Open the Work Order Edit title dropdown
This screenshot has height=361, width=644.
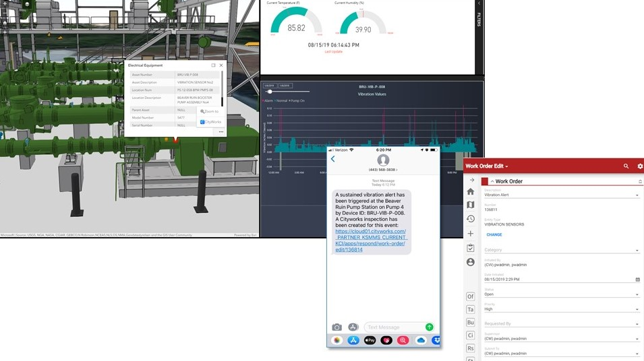[x=487, y=166]
